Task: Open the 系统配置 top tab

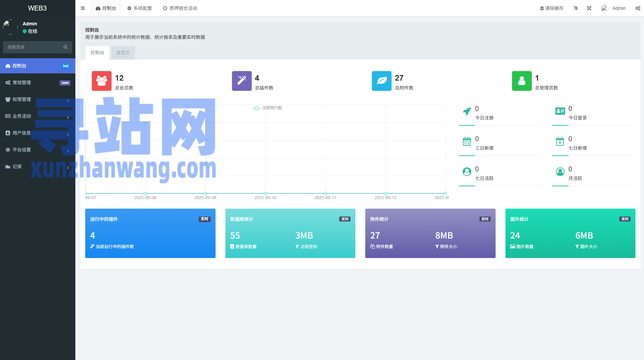Action: pyautogui.click(x=140, y=8)
